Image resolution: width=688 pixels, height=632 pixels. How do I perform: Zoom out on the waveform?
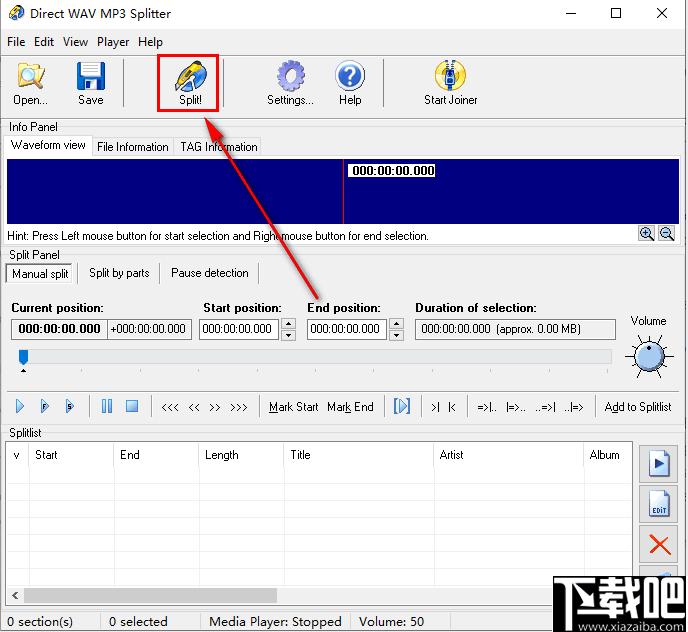point(666,233)
